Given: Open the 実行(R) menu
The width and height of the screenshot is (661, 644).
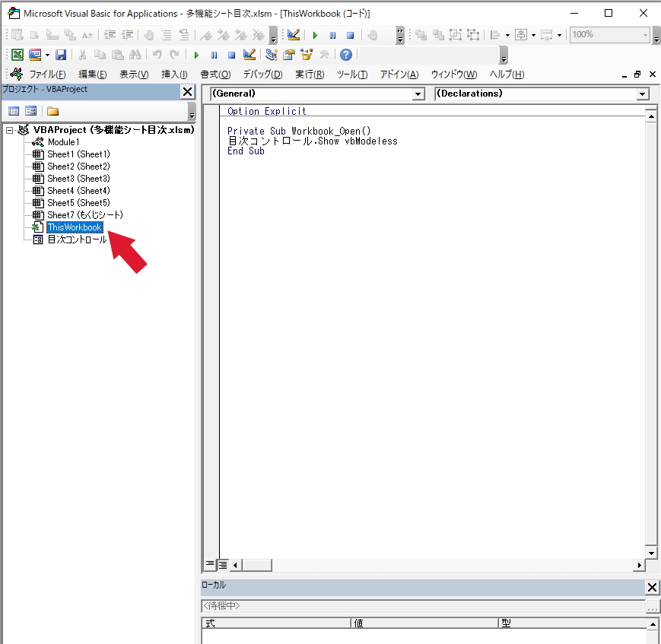Looking at the screenshot, I should tap(310, 75).
